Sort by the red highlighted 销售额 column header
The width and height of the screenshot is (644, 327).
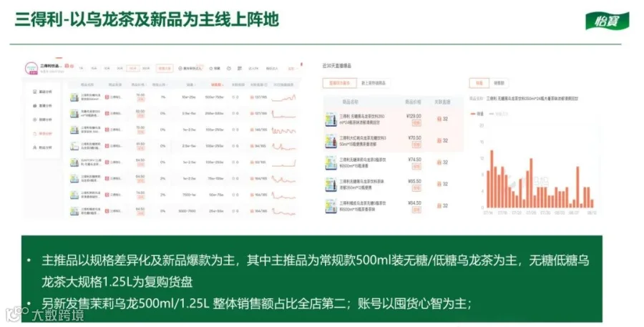pos(217,84)
